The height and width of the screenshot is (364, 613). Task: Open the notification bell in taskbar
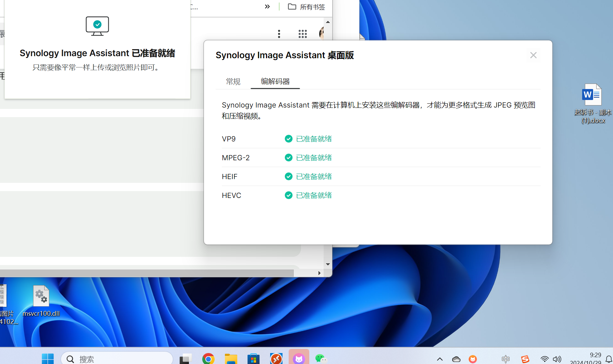(609, 360)
